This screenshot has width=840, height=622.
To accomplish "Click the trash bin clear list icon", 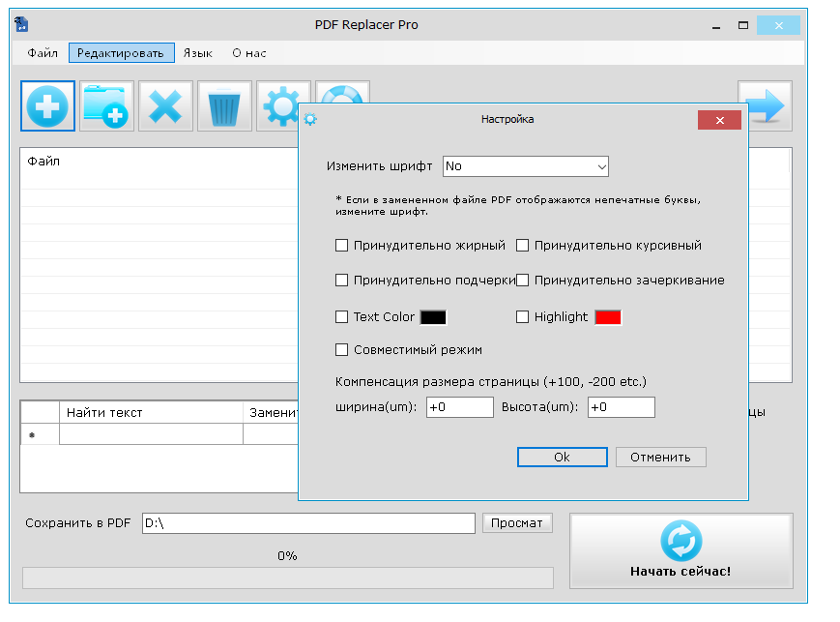I will (224, 106).
